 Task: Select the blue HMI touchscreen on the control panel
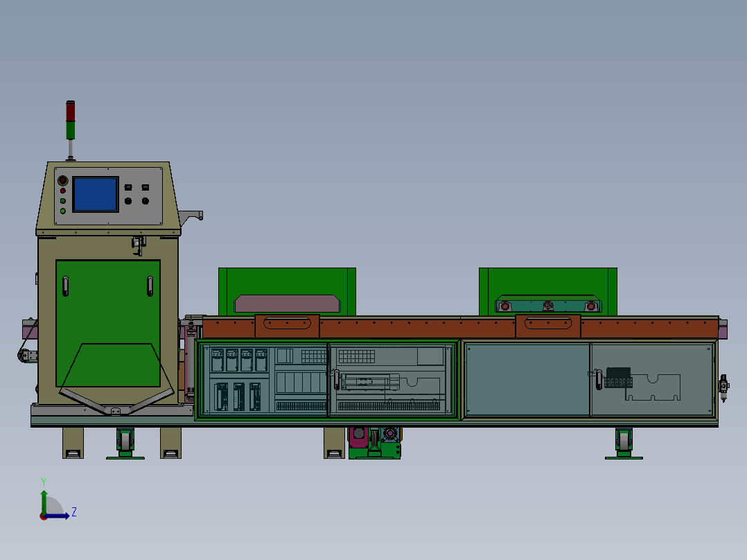click(x=96, y=195)
